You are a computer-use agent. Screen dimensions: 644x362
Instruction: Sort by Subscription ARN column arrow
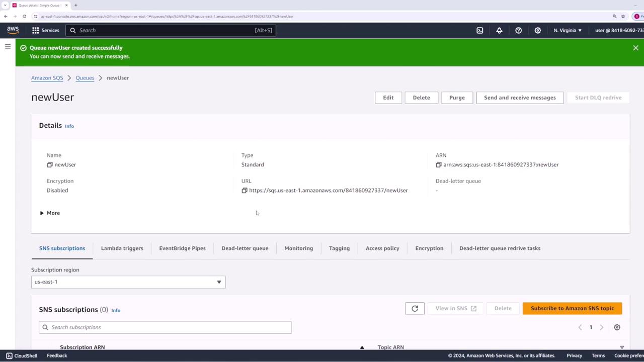(x=362, y=347)
